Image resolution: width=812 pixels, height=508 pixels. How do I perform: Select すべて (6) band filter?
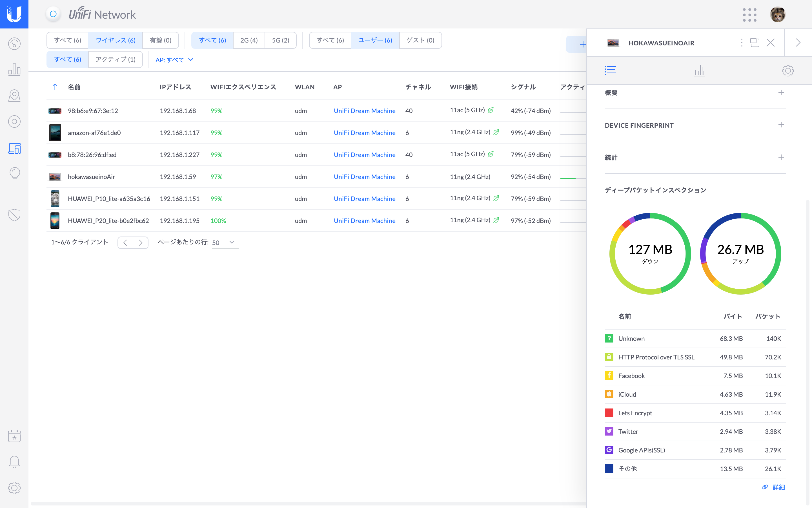pyautogui.click(x=212, y=40)
